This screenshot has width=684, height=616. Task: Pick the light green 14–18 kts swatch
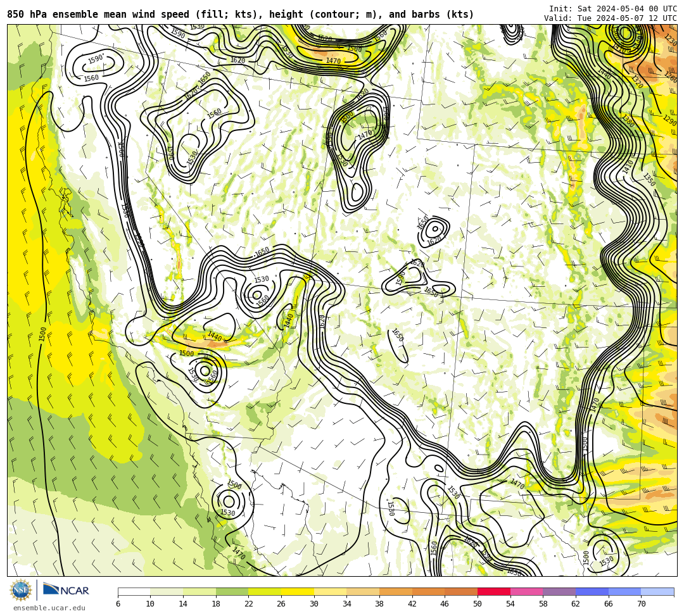click(199, 591)
